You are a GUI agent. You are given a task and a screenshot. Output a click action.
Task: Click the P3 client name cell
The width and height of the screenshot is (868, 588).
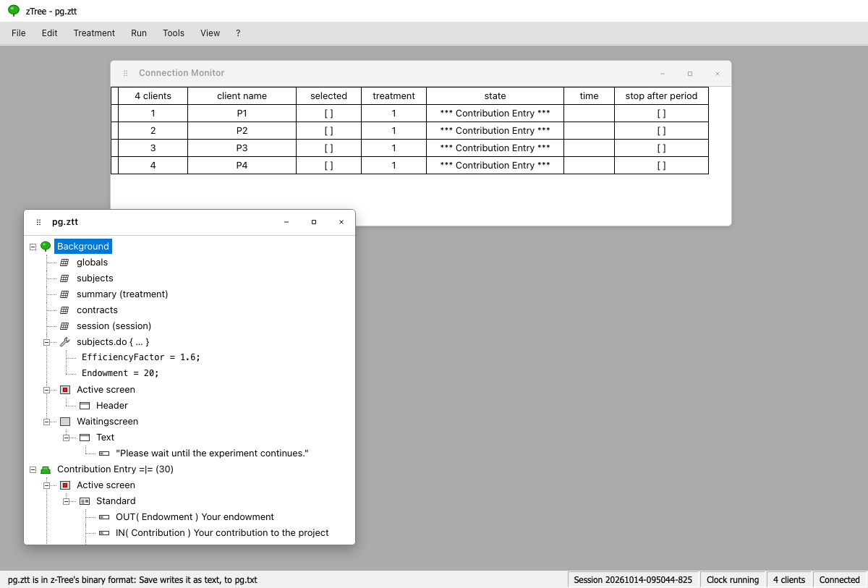click(242, 148)
